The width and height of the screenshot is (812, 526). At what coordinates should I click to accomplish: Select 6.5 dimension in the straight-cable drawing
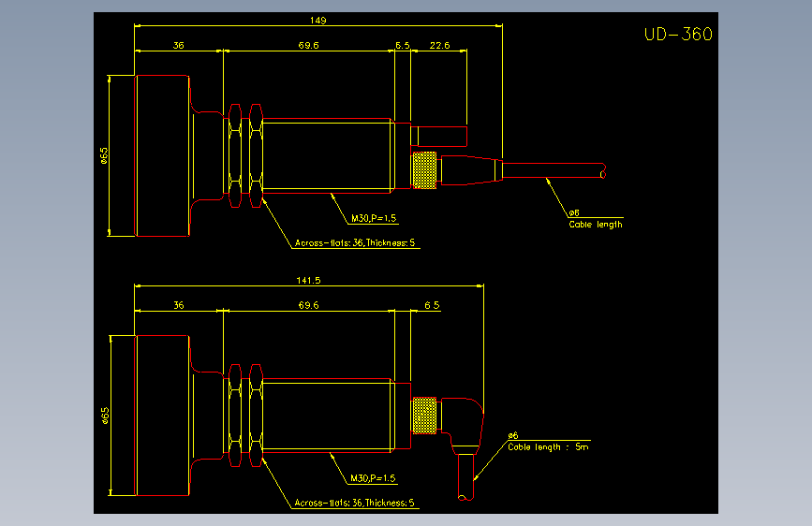[x=403, y=46]
